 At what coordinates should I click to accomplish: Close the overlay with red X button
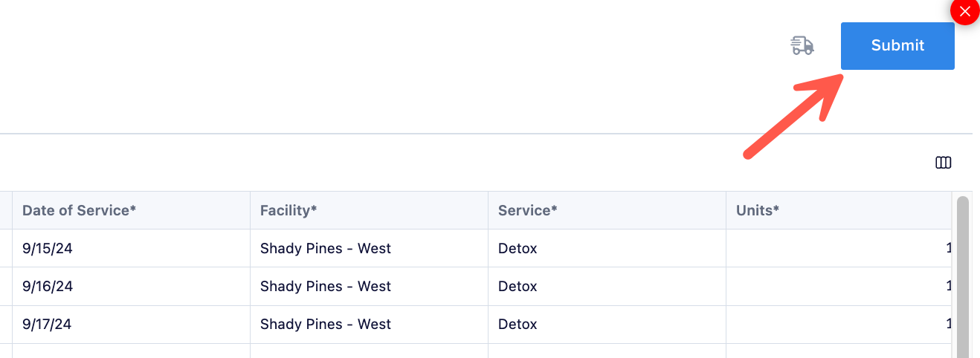(965, 11)
